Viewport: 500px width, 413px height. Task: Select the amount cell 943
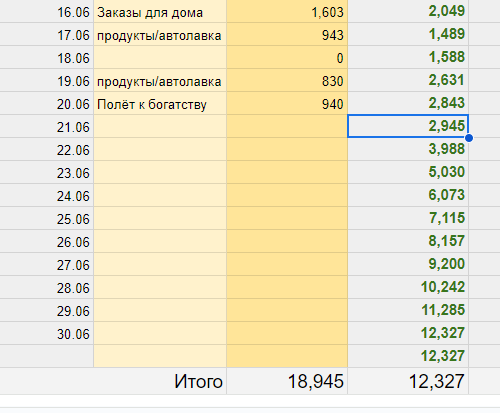[287, 34]
